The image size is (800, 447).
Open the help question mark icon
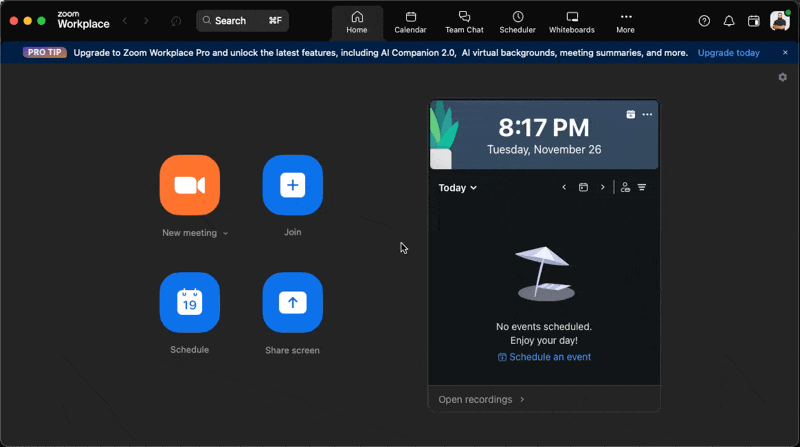[x=704, y=21]
